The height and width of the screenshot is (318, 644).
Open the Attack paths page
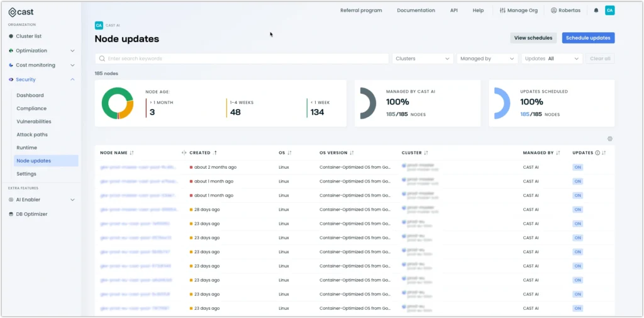(32, 135)
